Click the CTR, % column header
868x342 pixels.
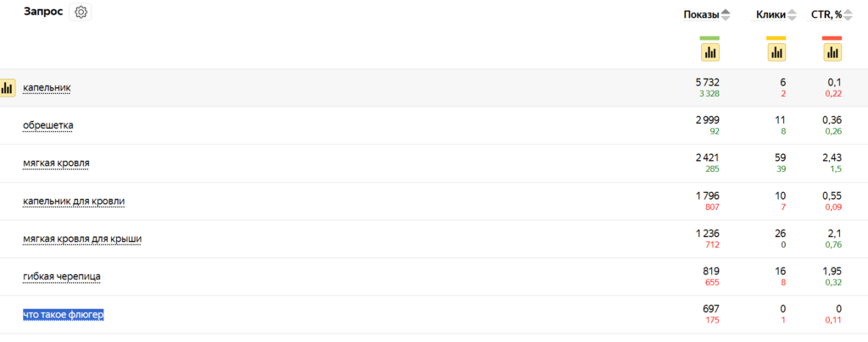tap(827, 15)
